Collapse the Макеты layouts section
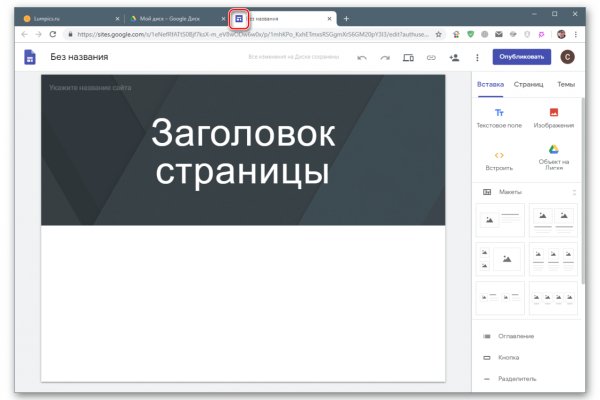600x400 pixels. pyautogui.click(x=574, y=191)
